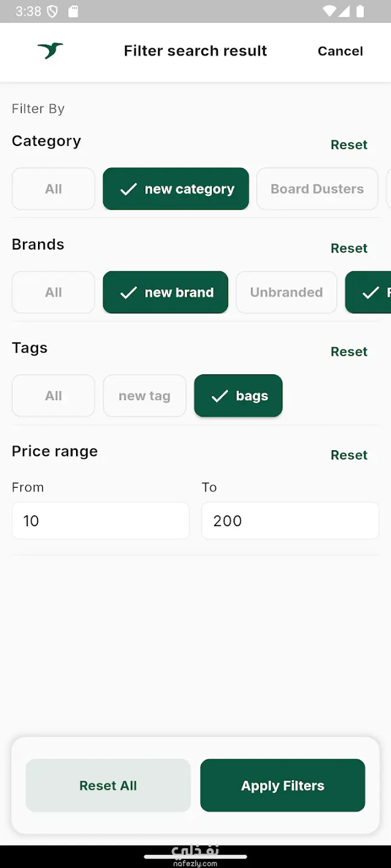Tap the SD card status icon

(73, 11)
